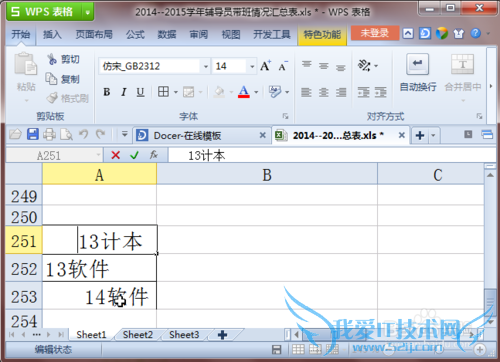This screenshot has height=362, width=500.
Task: Open Name Box dropdown arrow
Action: 98,155
